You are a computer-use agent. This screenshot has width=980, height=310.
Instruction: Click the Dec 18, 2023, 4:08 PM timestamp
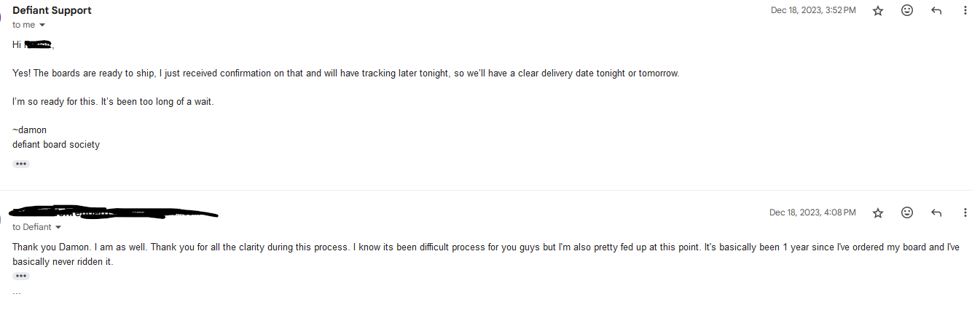pyautogui.click(x=812, y=212)
